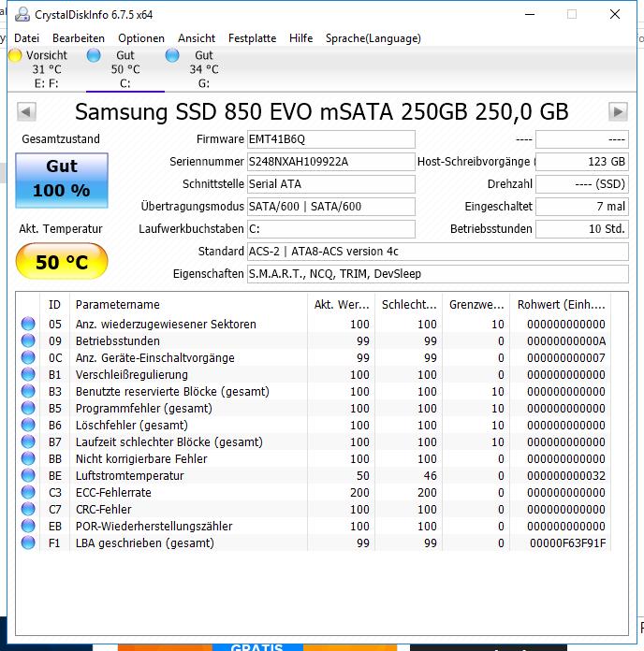Click the Rohwert (Einh.... column header

(561, 304)
